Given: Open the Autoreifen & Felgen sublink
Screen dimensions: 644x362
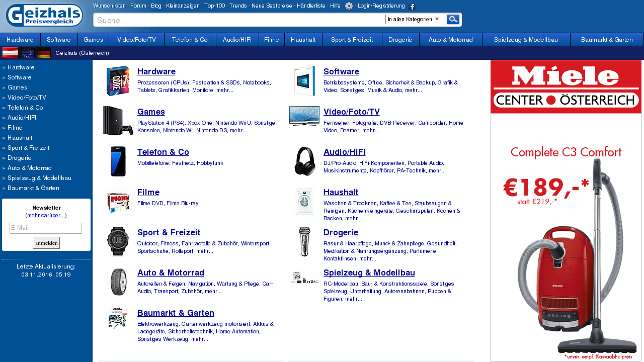Looking at the screenshot, I should [x=161, y=284].
